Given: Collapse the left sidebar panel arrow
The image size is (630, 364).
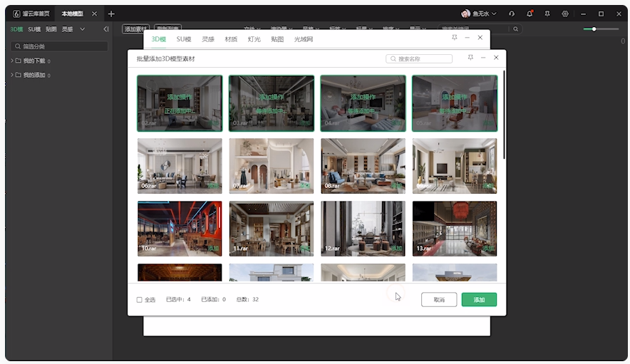Looking at the screenshot, I should pyautogui.click(x=106, y=29).
